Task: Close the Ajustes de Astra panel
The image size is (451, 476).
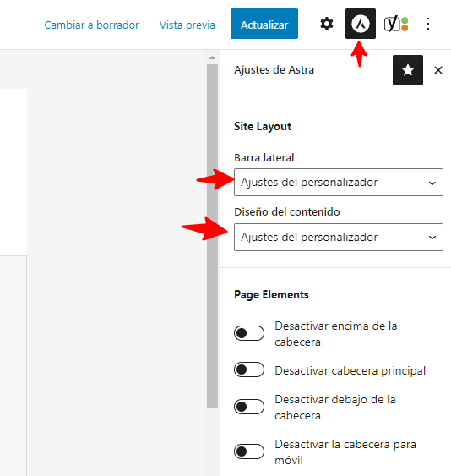Action: pos(438,70)
